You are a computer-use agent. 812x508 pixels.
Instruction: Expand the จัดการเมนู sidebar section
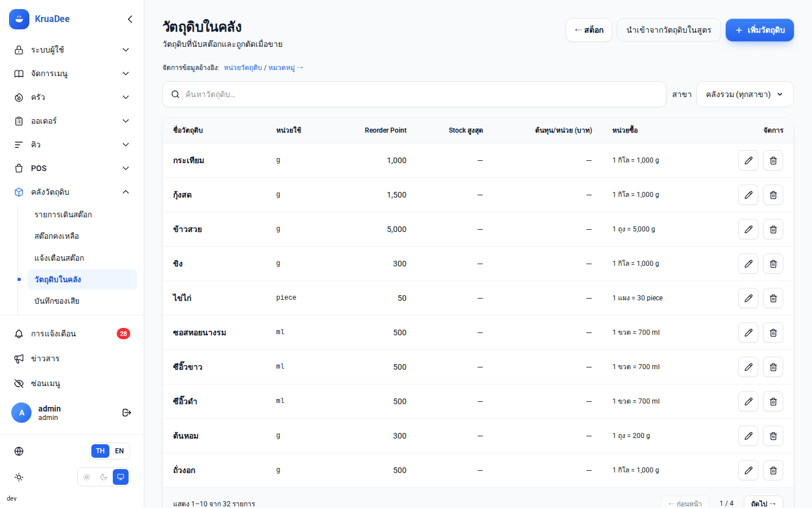[x=72, y=73]
